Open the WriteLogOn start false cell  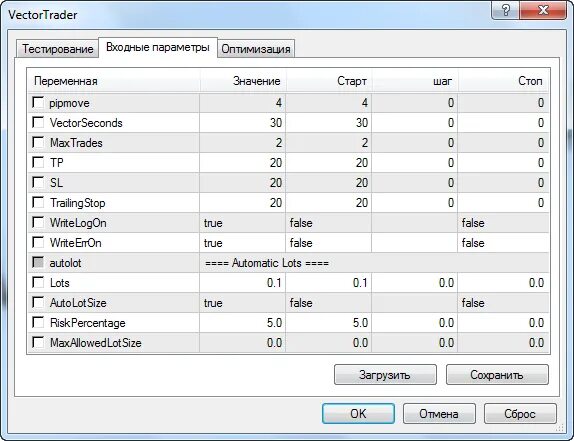tap(329, 223)
